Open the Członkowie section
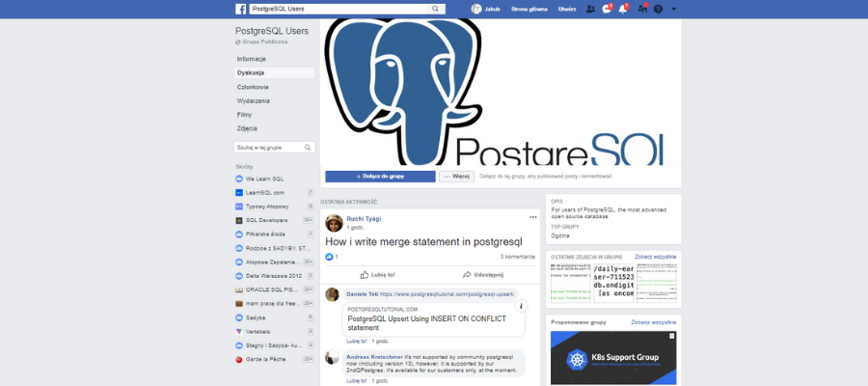The image size is (868, 386). coord(253,87)
